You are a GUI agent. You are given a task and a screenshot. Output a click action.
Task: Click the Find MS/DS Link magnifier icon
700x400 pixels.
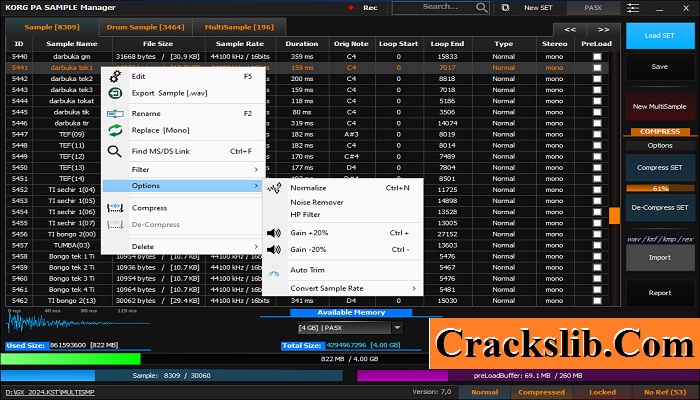click(115, 151)
